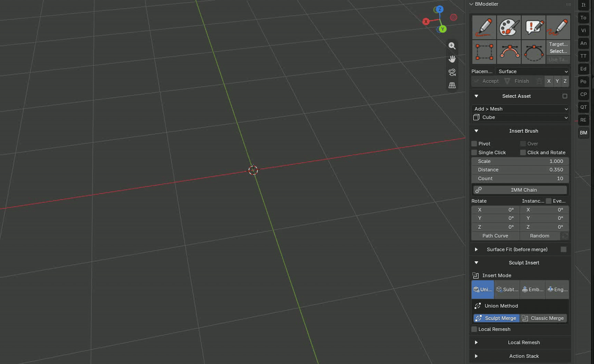Select the paint palette tool
Screen dimensions: 594x364
(x=508, y=27)
